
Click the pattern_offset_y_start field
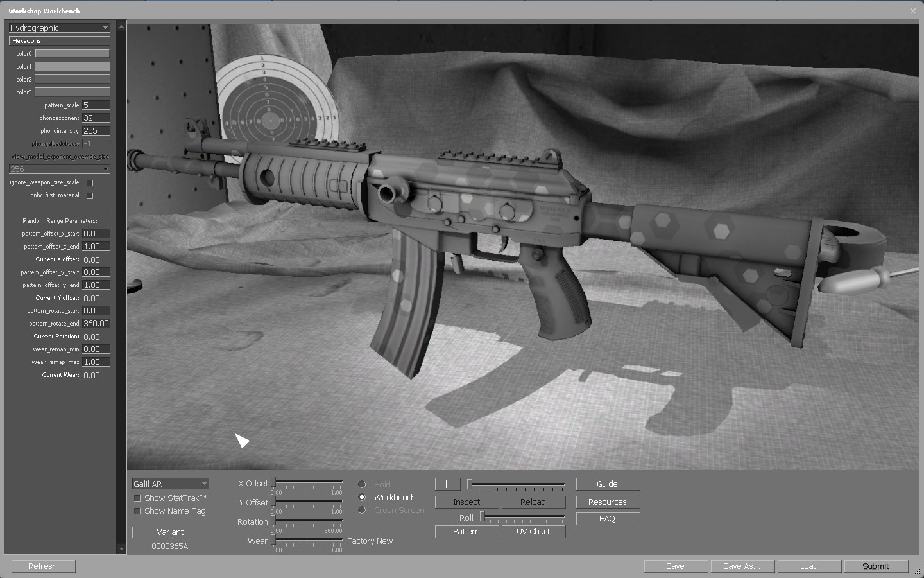point(96,272)
